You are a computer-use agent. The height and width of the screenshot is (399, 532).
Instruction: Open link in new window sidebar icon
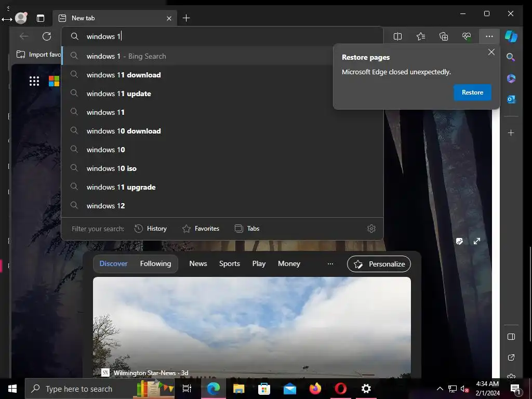coord(511,357)
